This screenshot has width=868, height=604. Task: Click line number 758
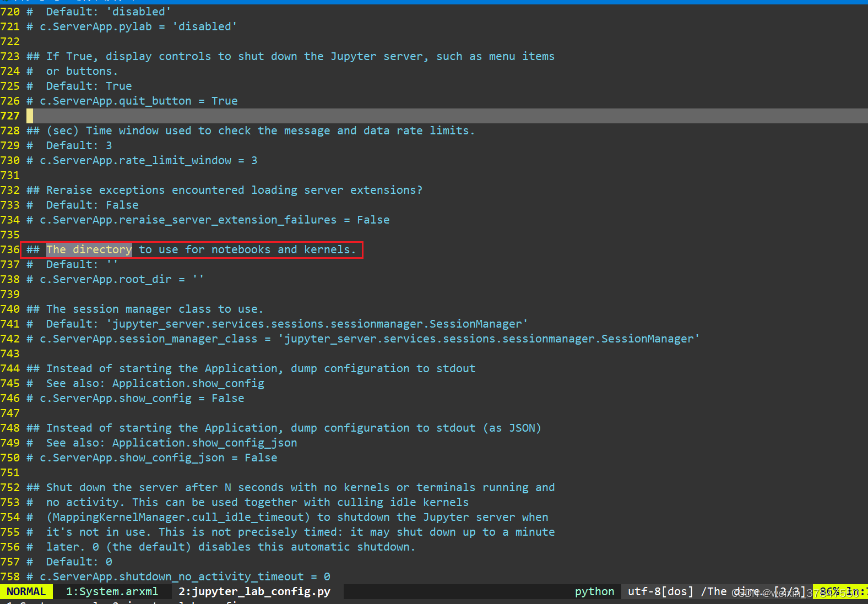pos(10,576)
